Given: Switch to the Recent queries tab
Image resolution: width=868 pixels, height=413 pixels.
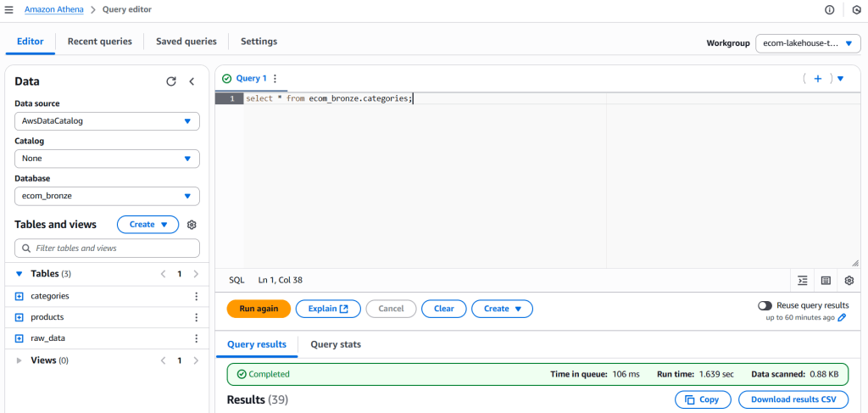Looking at the screenshot, I should [x=99, y=42].
